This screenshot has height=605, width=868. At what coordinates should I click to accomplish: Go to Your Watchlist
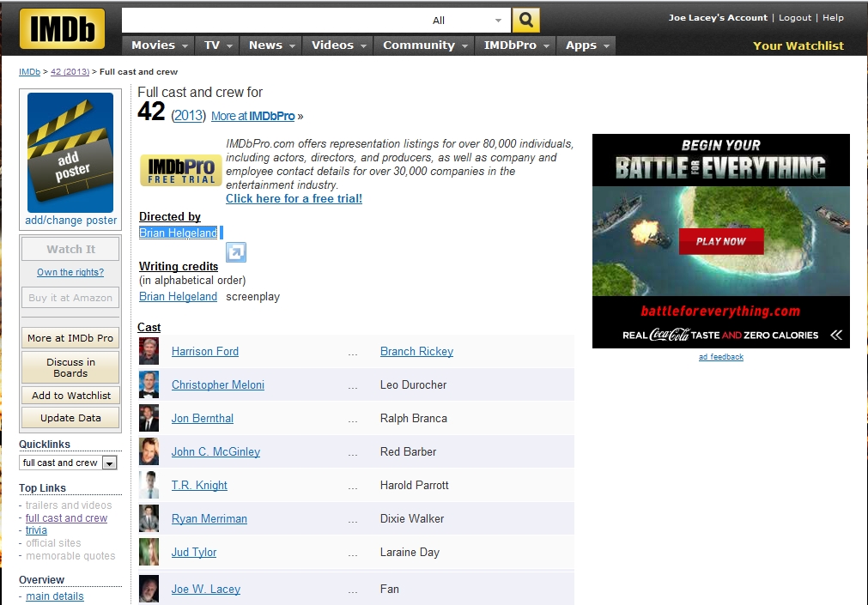pyautogui.click(x=798, y=46)
